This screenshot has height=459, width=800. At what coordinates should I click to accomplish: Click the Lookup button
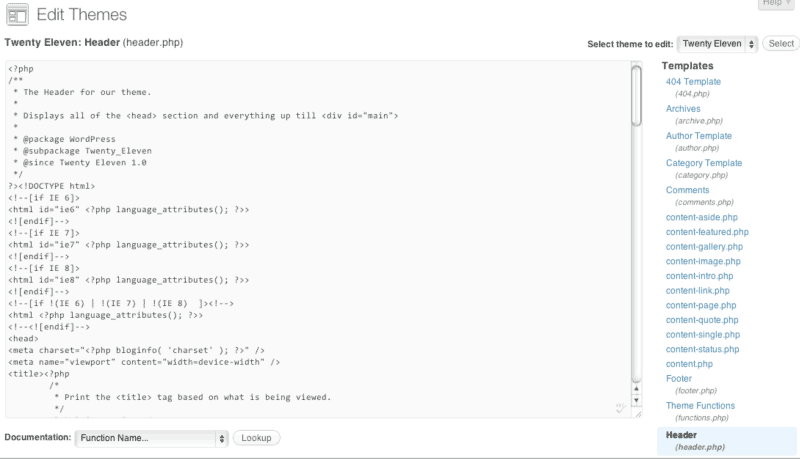point(257,438)
